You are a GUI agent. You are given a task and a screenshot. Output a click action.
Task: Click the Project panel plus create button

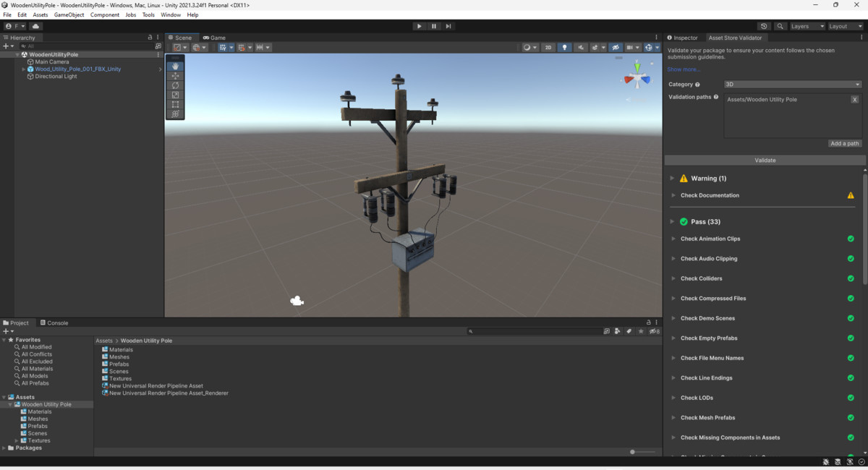click(x=7, y=331)
